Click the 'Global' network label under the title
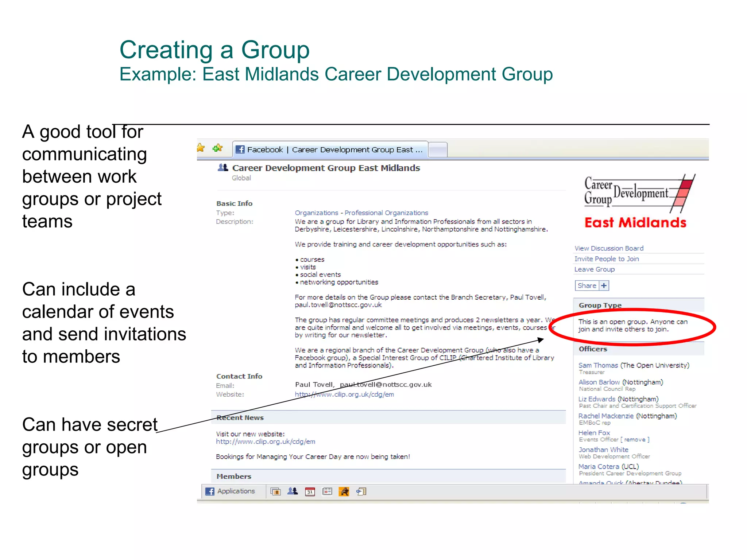The image size is (747, 560). (x=241, y=178)
